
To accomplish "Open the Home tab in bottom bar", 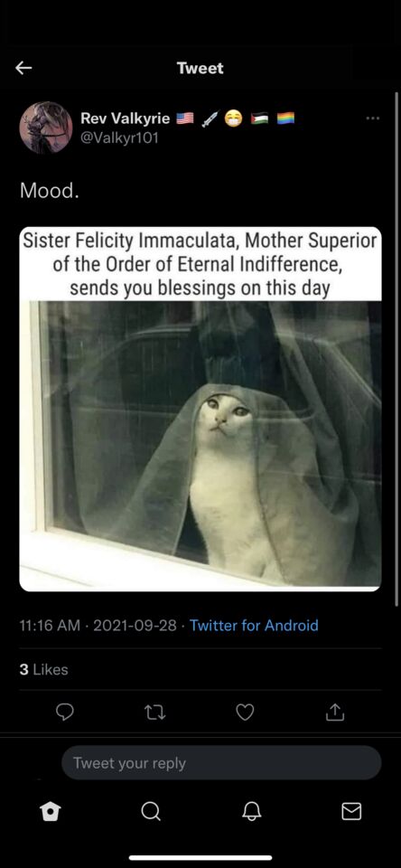I will pyautogui.click(x=51, y=812).
